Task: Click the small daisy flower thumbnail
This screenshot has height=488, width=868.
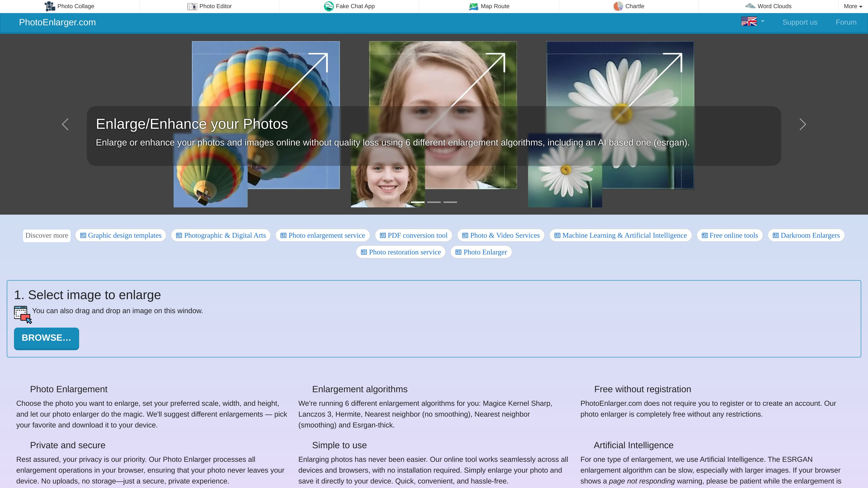Action: pos(565,170)
